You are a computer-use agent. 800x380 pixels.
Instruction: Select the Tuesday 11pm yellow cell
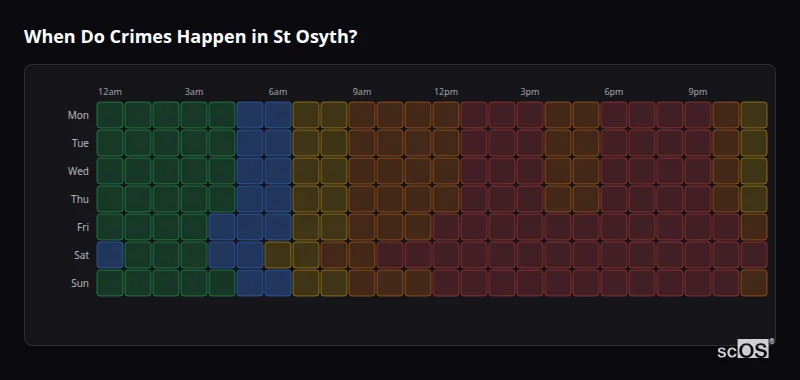[754, 143]
